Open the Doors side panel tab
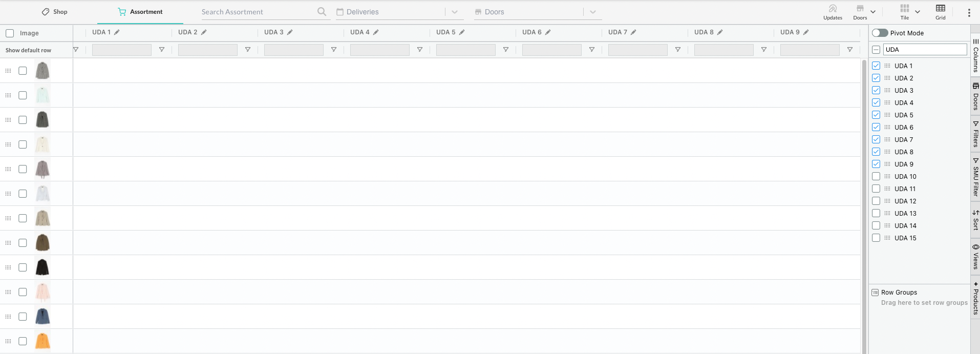The width and height of the screenshot is (980, 354). click(x=975, y=96)
